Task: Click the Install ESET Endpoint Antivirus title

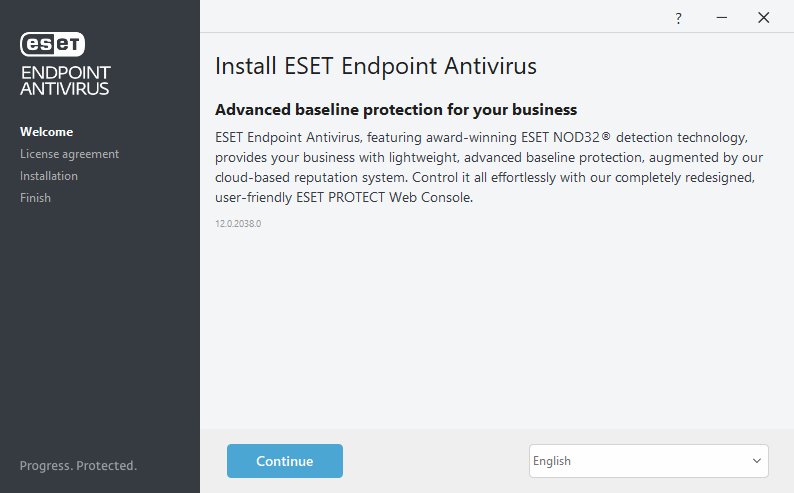Action: [376, 67]
